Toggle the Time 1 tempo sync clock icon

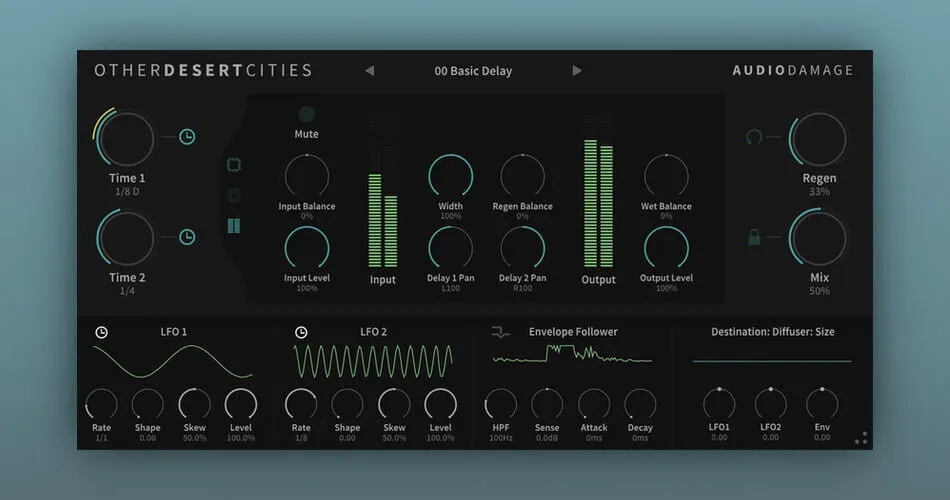pyautogui.click(x=187, y=137)
